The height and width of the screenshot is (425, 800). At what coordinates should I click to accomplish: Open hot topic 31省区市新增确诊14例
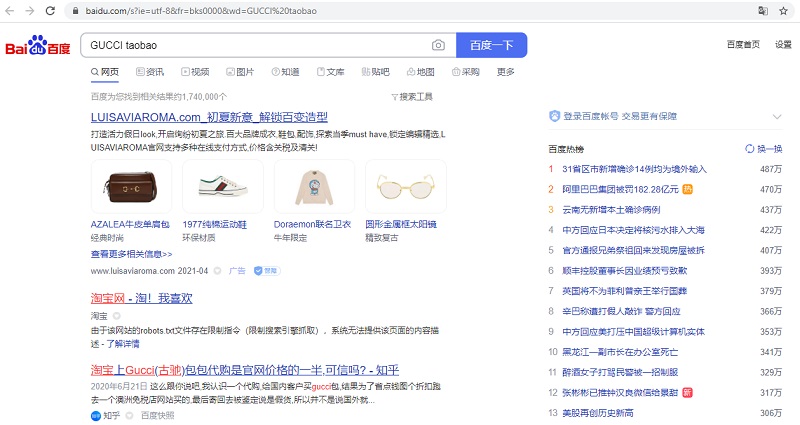[634, 169]
